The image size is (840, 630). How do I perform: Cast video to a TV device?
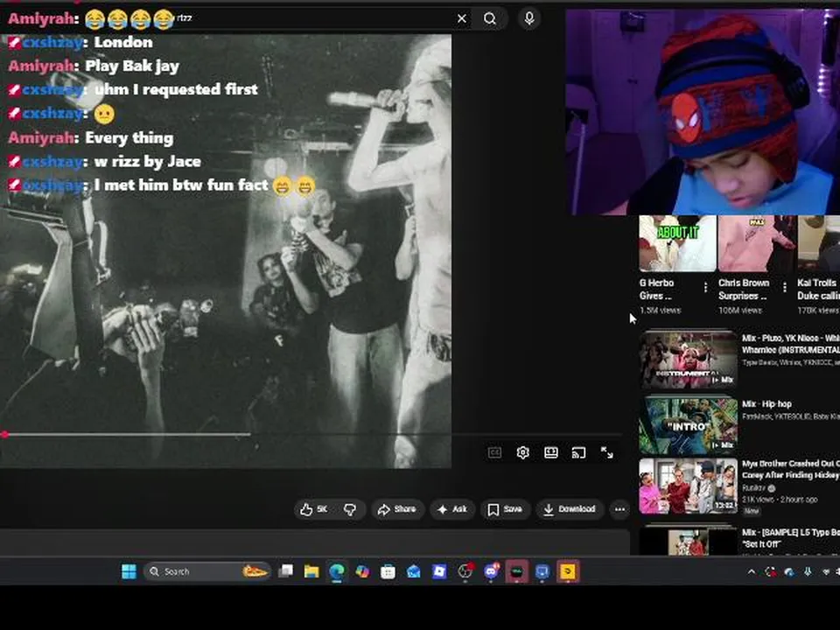578,453
